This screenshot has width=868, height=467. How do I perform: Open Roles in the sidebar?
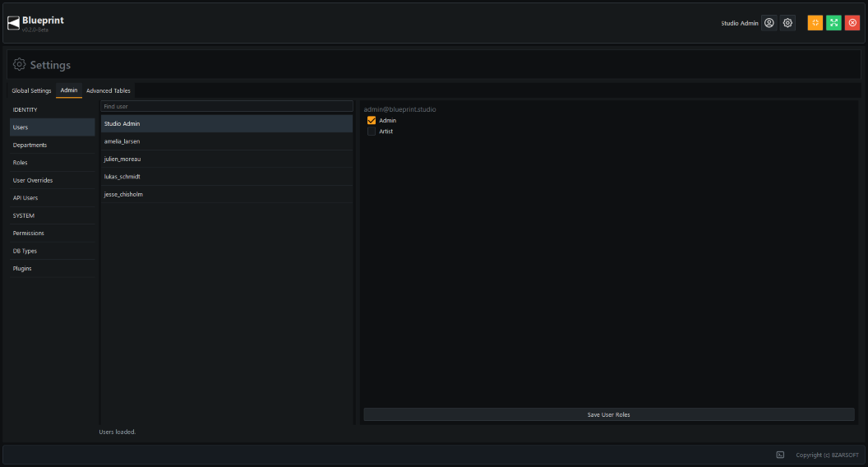point(52,163)
